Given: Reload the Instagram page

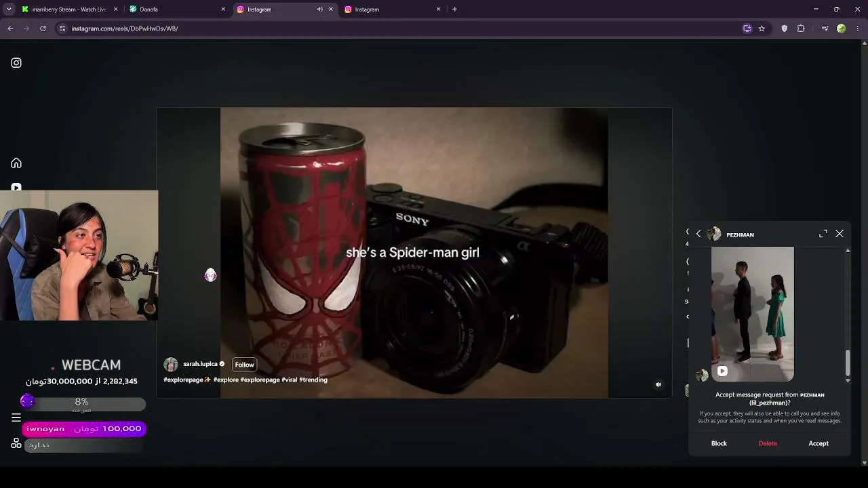Looking at the screenshot, I should [x=43, y=28].
